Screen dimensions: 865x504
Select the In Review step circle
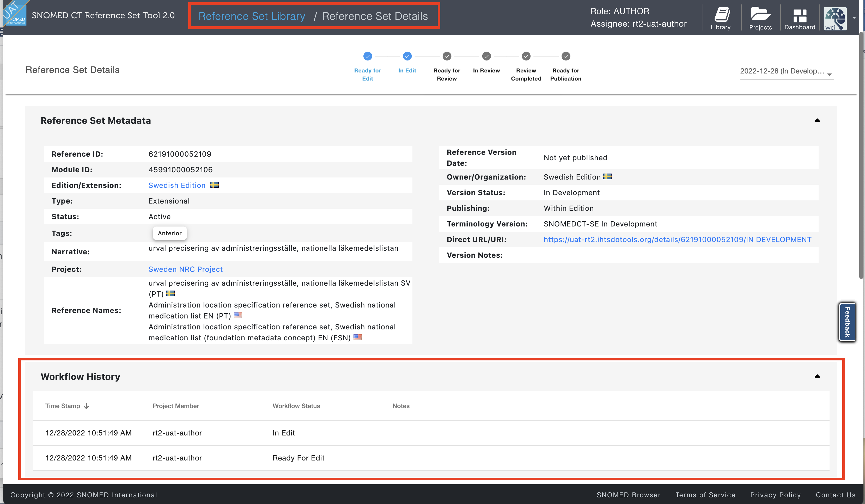click(486, 56)
